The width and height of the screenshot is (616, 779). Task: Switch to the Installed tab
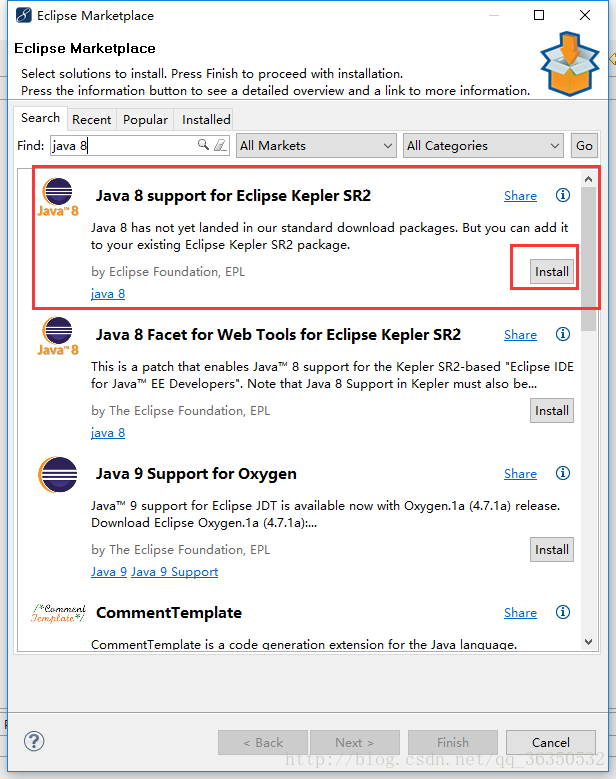point(206,120)
